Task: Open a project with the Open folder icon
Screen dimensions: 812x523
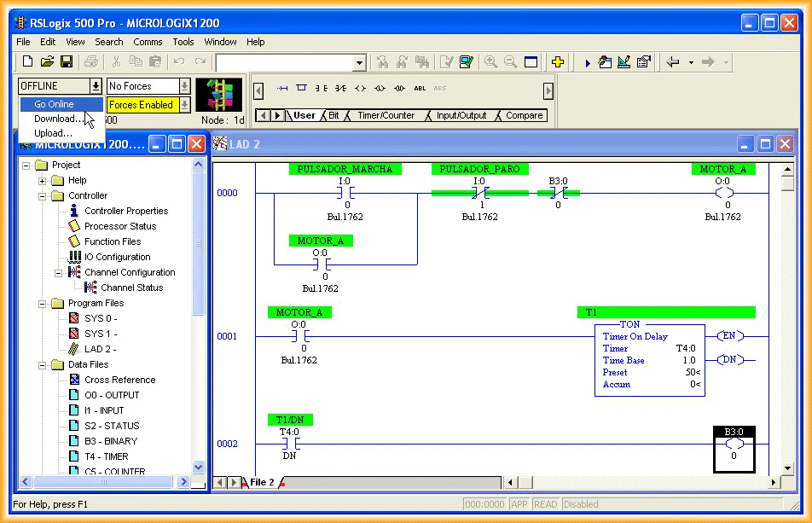Action: pyautogui.click(x=47, y=62)
